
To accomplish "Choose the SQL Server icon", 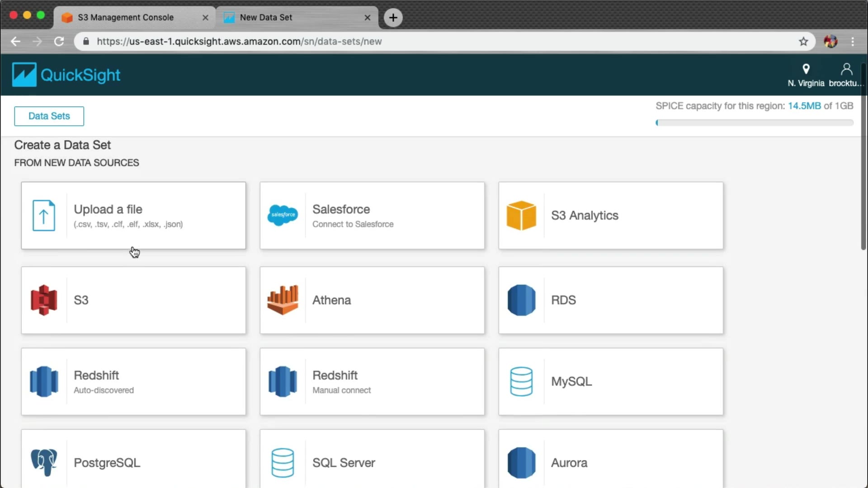I will point(283,462).
